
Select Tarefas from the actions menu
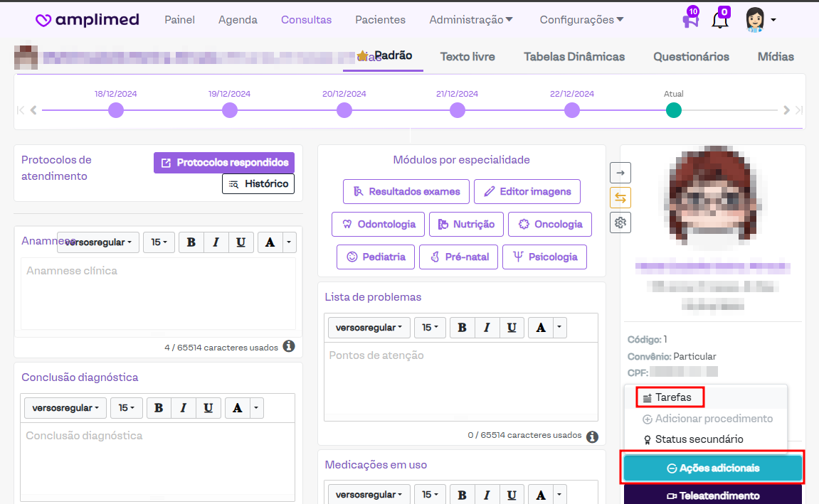[x=672, y=397]
